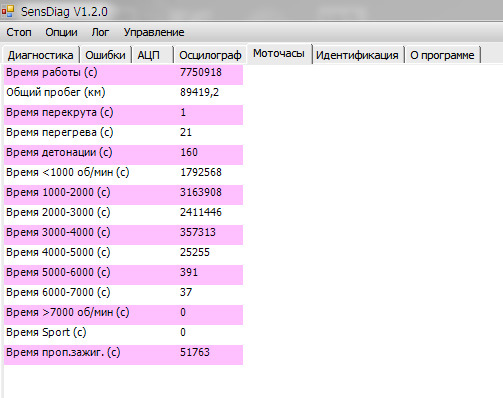Click the zero value in the >7000 об/мин row
This screenshot has height=398, width=503.
click(x=183, y=312)
